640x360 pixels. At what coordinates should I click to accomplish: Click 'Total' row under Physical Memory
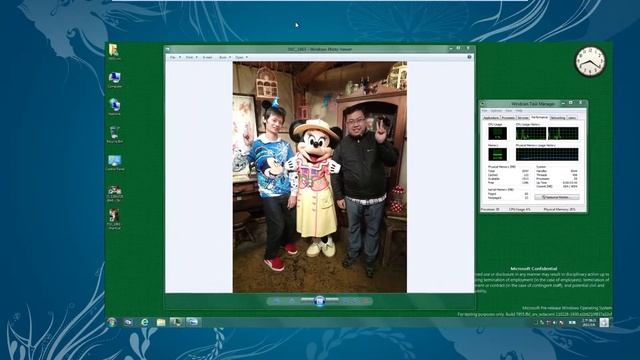coord(509,171)
